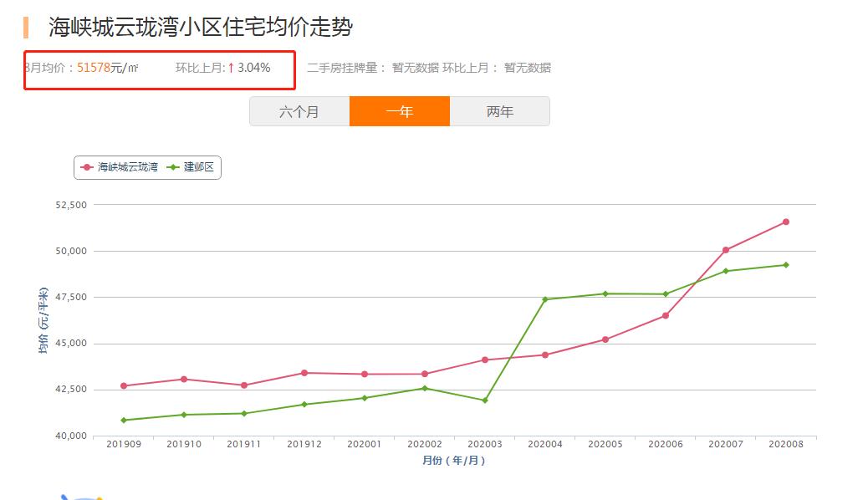Click red data point at 201910
Image resolution: width=868 pixels, height=500 pixels.
pyautogui.click(x=184, y=380)
